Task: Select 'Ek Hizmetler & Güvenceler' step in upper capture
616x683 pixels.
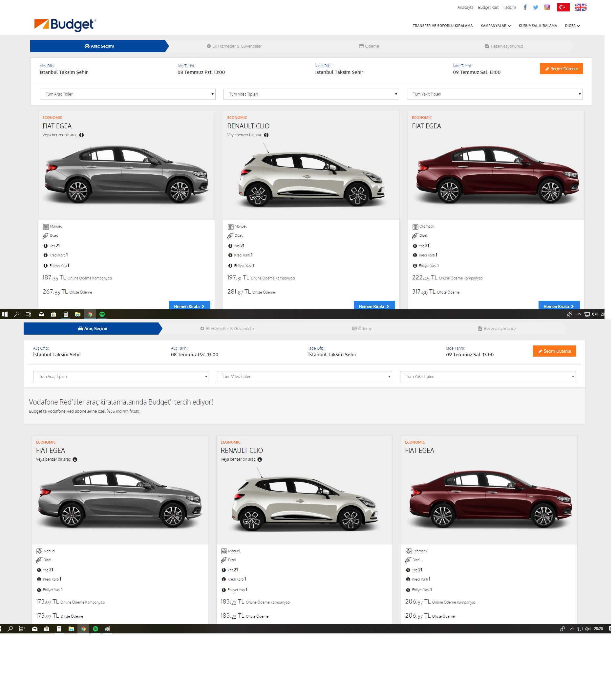Action: (234, 46)
